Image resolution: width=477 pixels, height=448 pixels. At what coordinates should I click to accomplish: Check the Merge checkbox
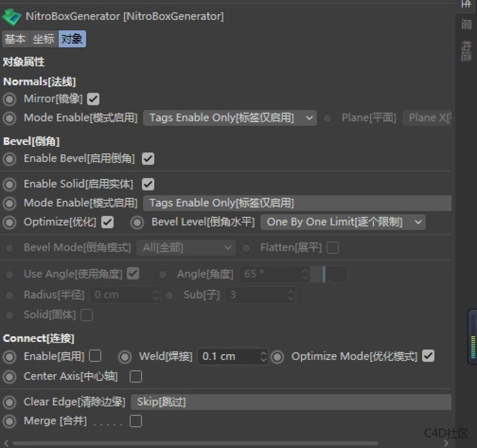coord(136,421)
